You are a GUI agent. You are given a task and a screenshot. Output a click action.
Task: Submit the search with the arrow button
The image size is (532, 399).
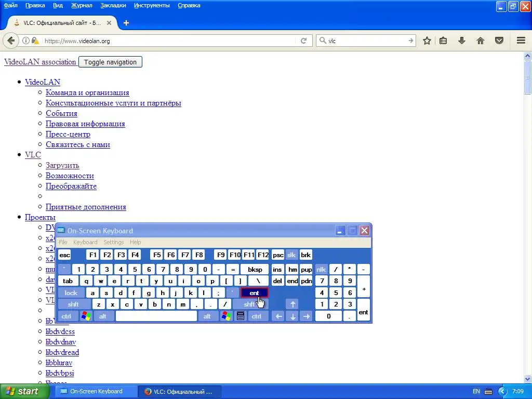[x=411, y=41]
